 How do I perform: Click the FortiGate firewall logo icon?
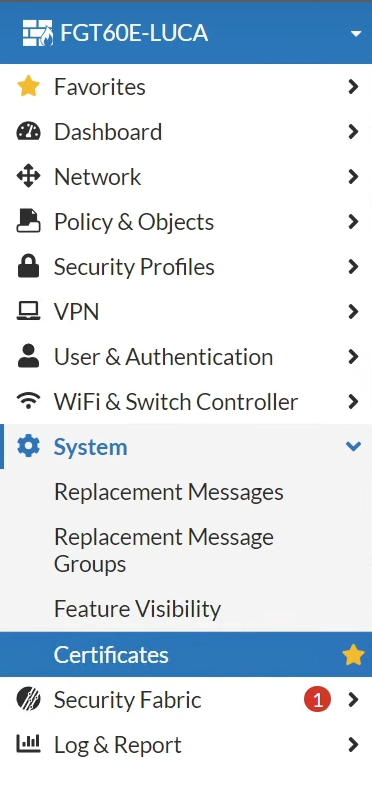37,33
